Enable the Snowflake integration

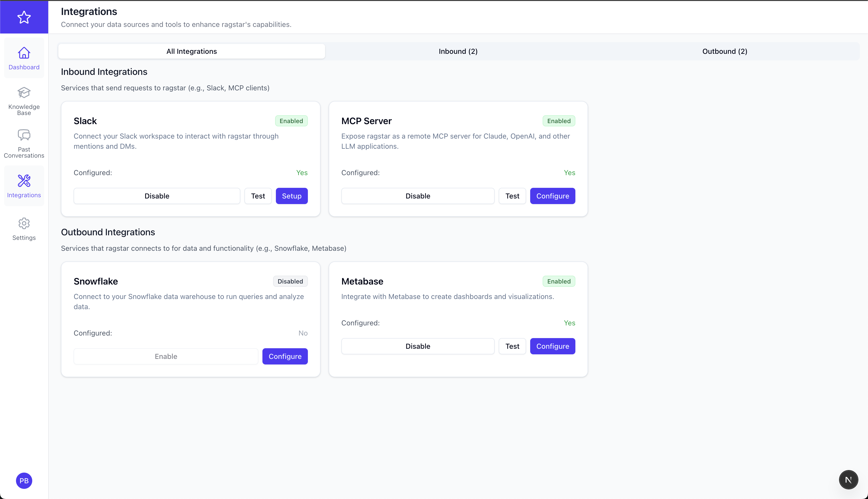(166, 356)
